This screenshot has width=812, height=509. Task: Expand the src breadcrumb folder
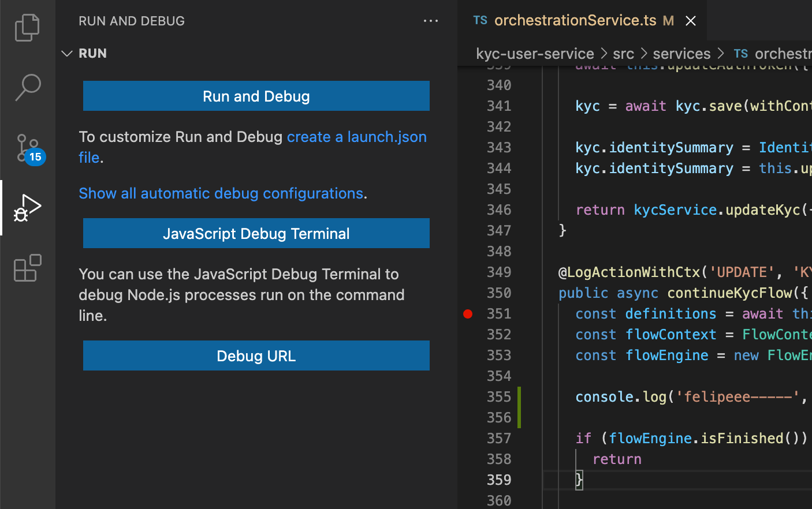click(623, 54)
